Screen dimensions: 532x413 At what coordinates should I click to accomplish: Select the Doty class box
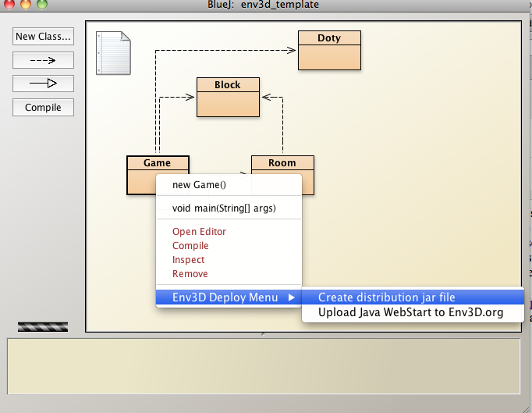point(329,50)
